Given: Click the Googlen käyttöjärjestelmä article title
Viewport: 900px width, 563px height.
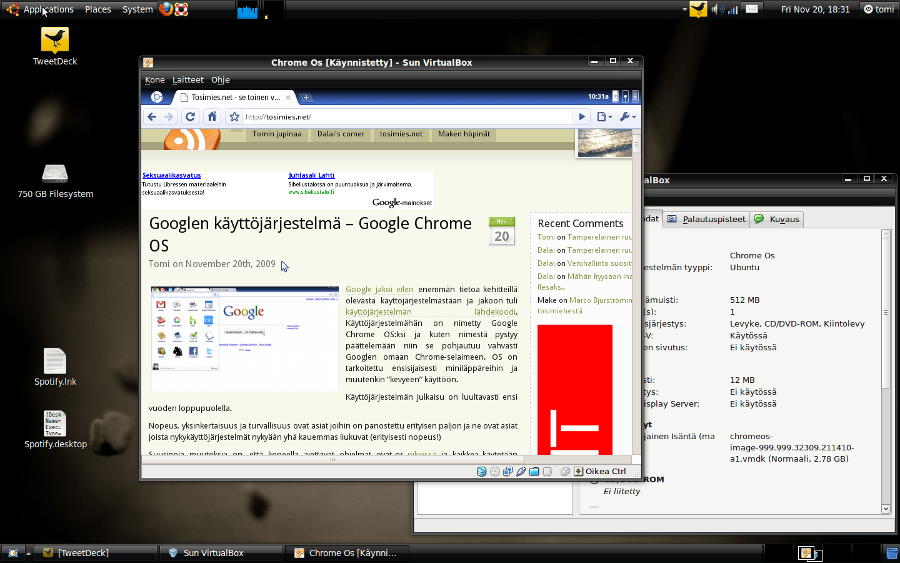Looking at the screenshot, I should (310, 234).
